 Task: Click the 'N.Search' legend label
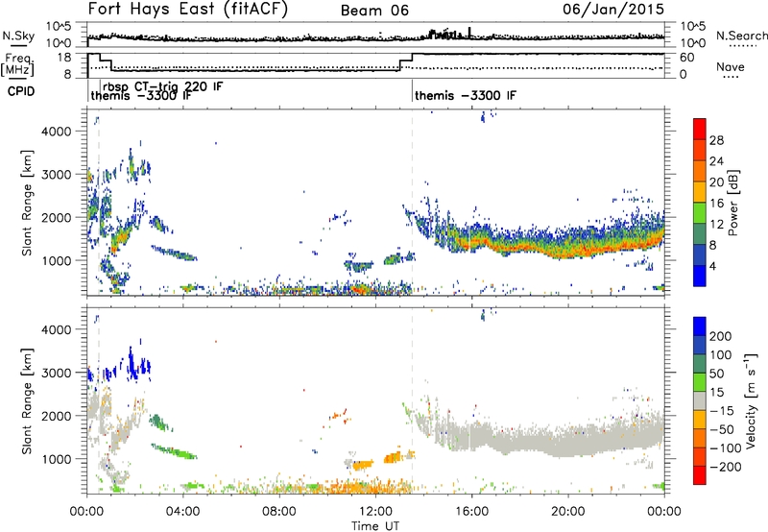pos(741,36)
